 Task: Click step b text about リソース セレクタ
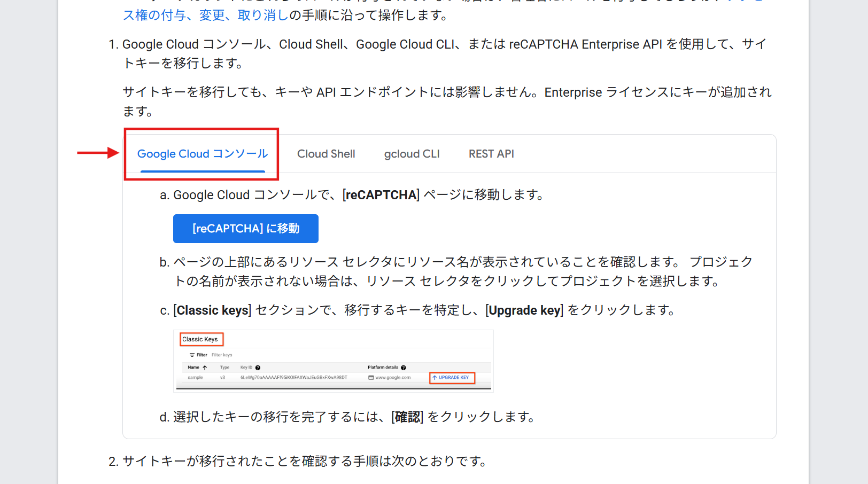(463, 271)
